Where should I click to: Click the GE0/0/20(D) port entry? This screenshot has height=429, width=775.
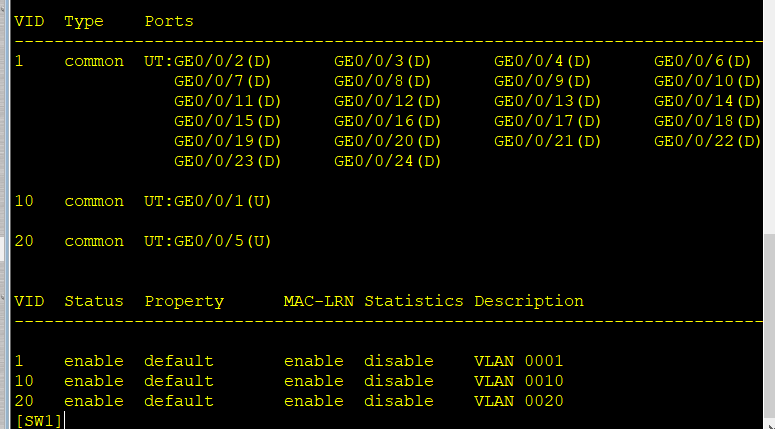[387, 141]
